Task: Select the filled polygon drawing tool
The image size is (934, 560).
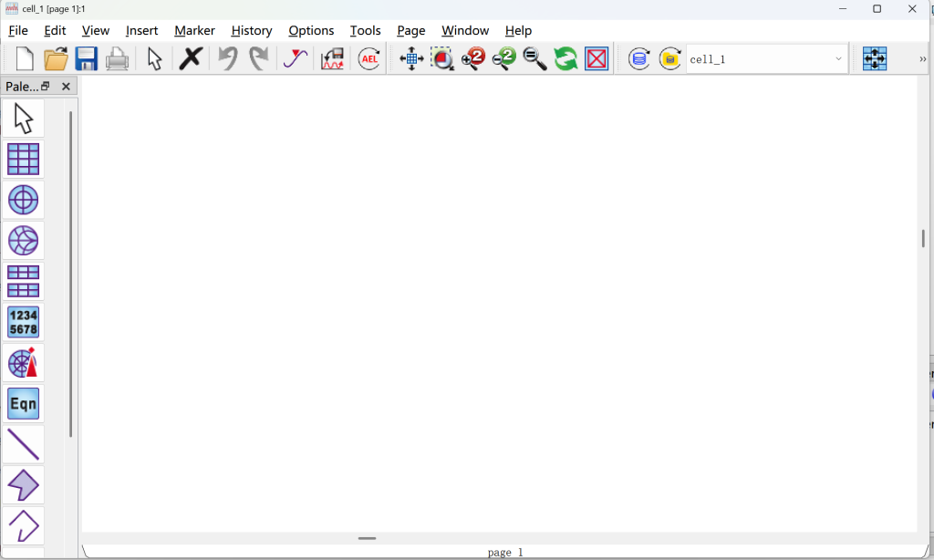Action: (x=23, y=485)
